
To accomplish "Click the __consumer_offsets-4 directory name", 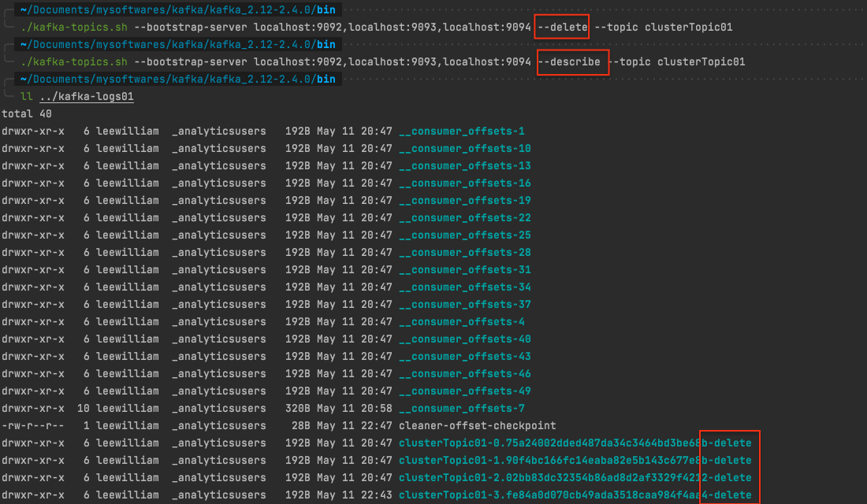I will pos(461,321).
